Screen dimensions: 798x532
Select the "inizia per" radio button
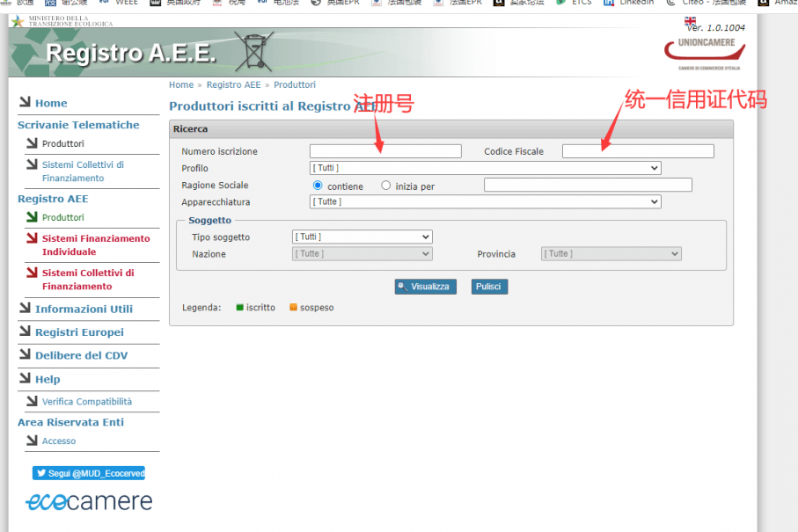tap(386, 186)
